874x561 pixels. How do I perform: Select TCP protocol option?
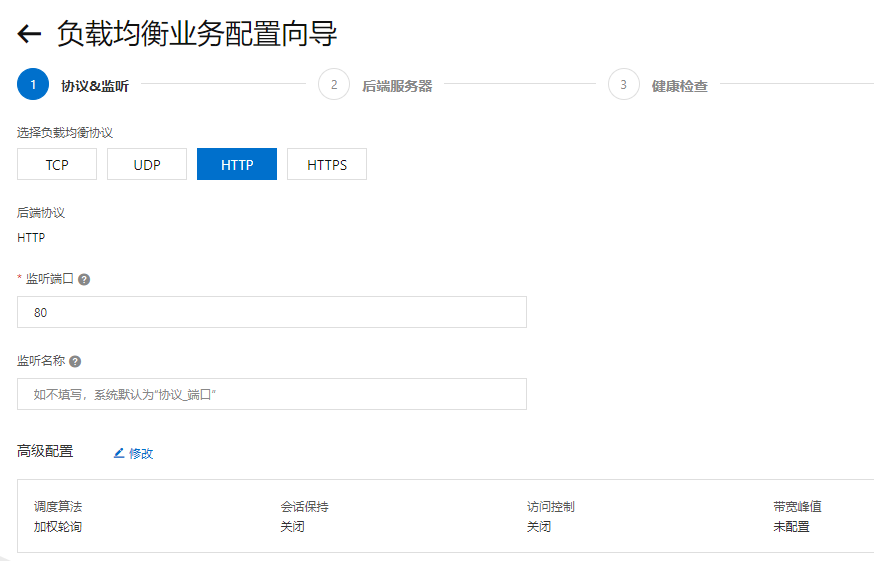click(x=57, y=164)
